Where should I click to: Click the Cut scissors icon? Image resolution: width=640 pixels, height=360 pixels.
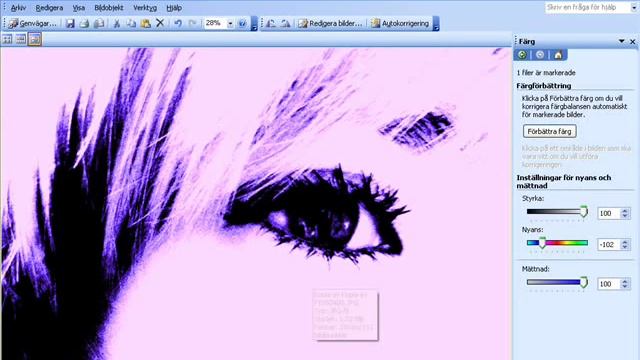pyautogui.click(x=117, y=24)
